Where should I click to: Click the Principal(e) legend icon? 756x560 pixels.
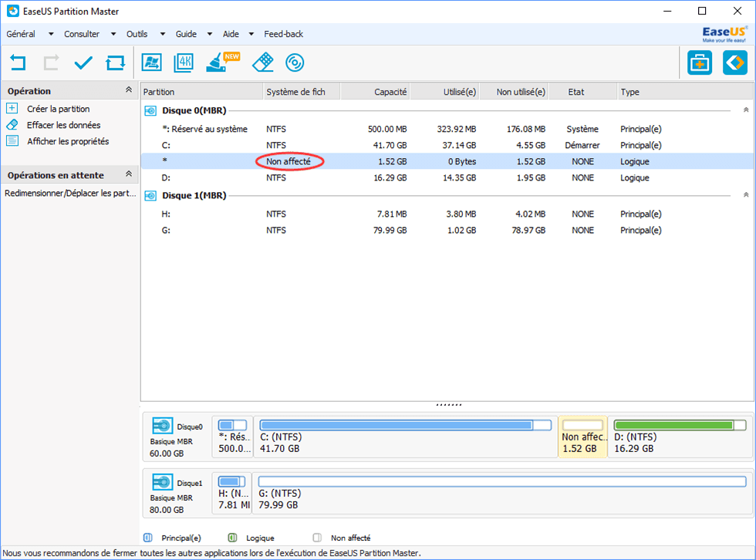[148, 538]
